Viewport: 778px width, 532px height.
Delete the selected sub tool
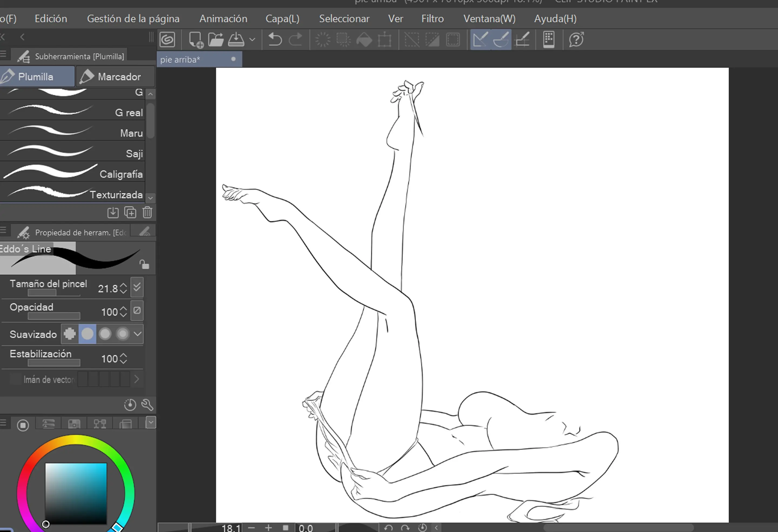[147, 212]
